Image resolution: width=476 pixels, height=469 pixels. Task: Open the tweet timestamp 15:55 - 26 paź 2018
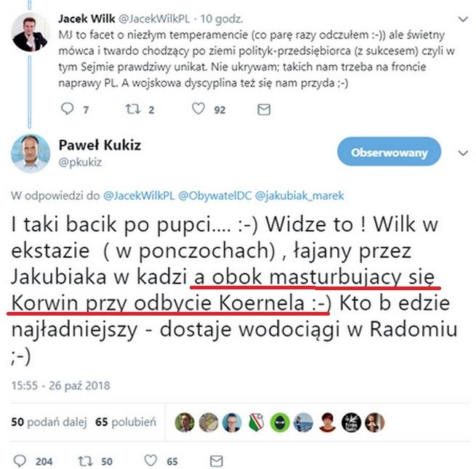[x=61, y=385]
